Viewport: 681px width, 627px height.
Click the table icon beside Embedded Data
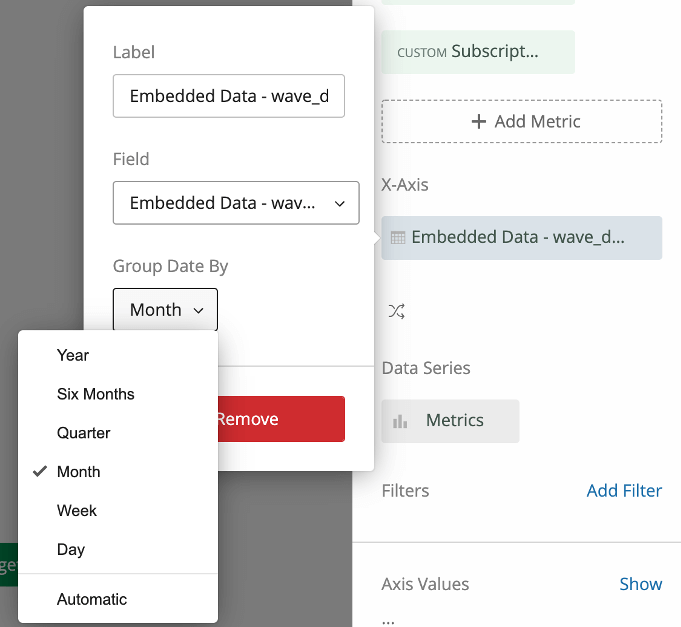click(398, 238)
